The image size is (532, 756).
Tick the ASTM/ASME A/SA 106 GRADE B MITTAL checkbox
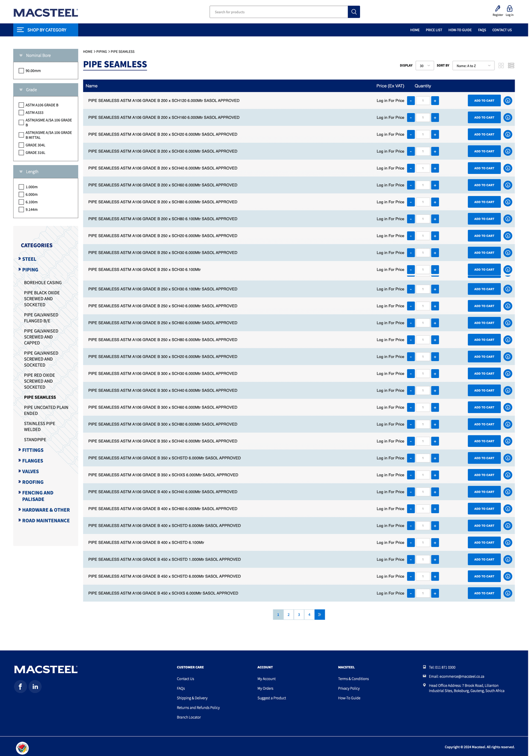21,135
